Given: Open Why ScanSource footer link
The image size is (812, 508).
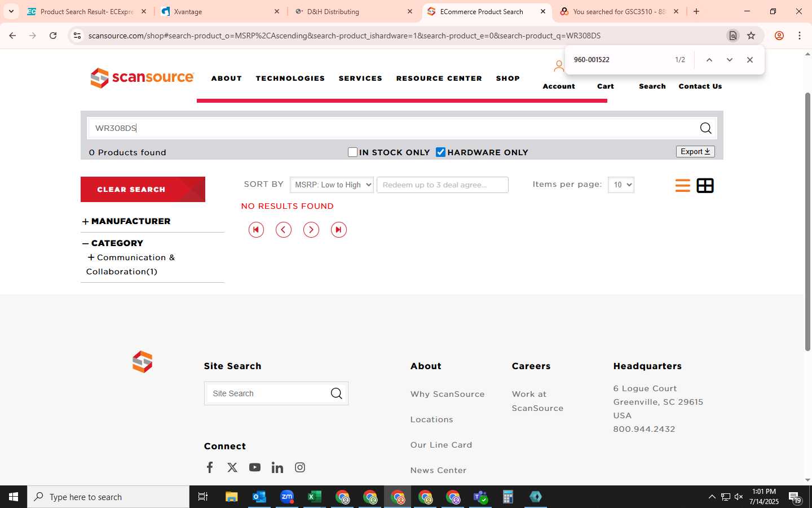Looking at the screenshot, I should (447, 394).
